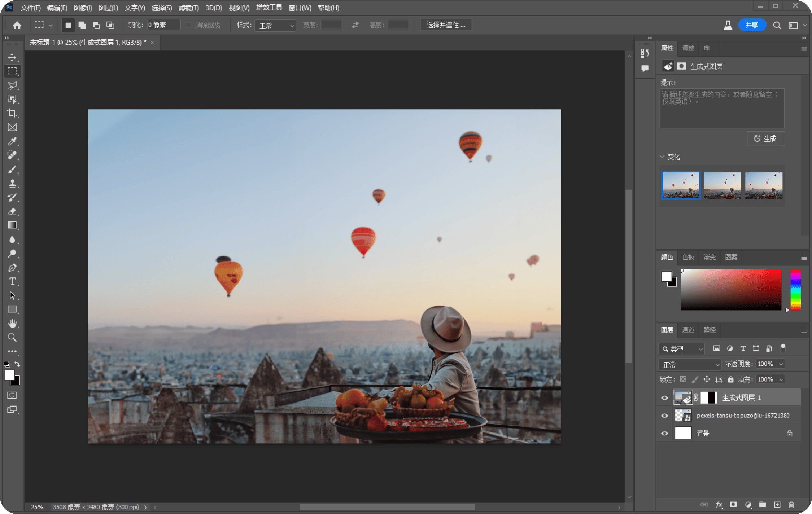Add layer style with fx icon
This screenshot has width=812, height=514.
click(x=719, y=505)
